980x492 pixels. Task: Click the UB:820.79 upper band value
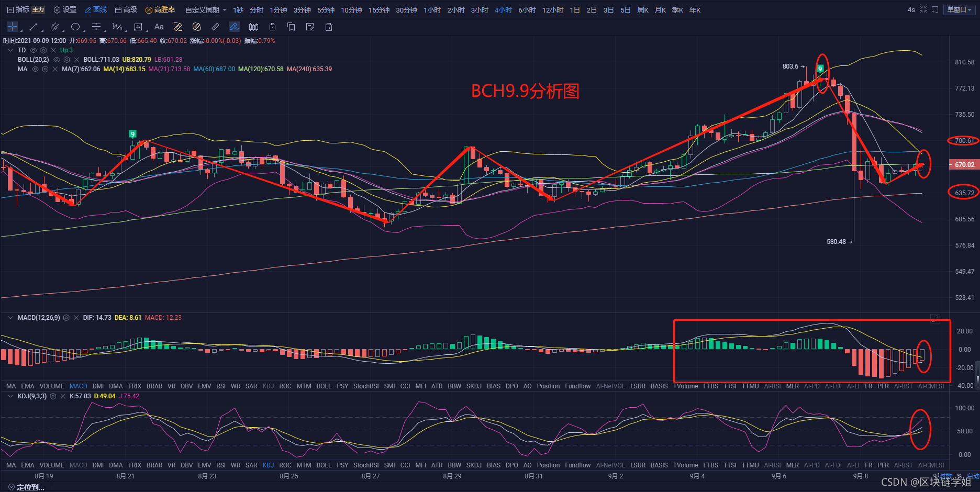[137, 60]
